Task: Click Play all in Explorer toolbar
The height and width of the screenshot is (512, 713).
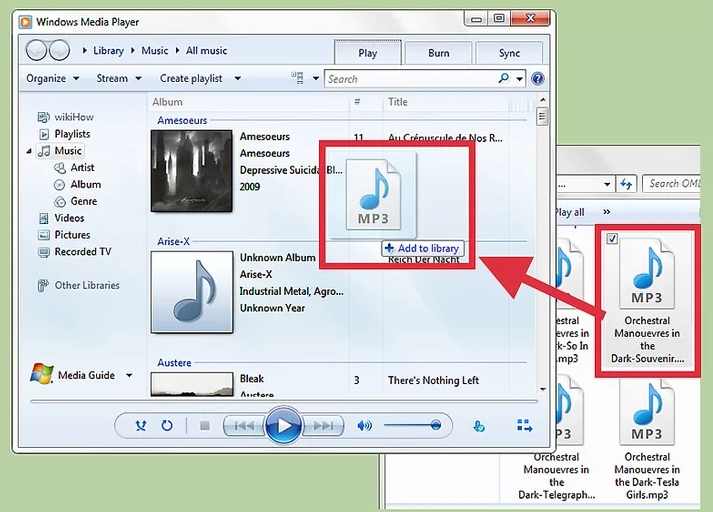Action: (x=569, y=212)
